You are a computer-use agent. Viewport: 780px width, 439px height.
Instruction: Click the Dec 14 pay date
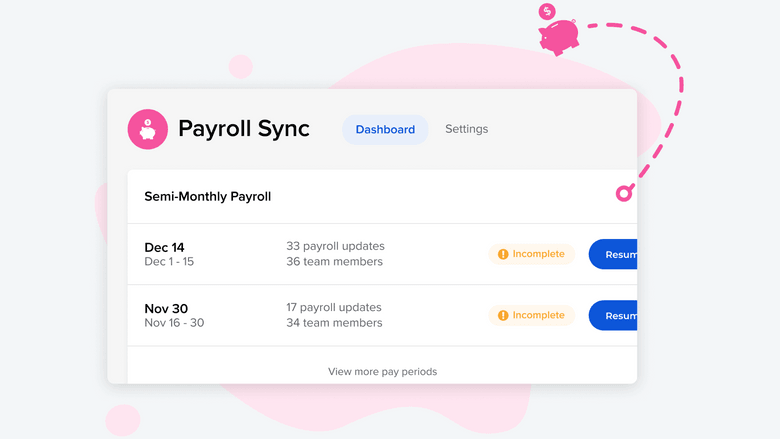click(164, 247)
